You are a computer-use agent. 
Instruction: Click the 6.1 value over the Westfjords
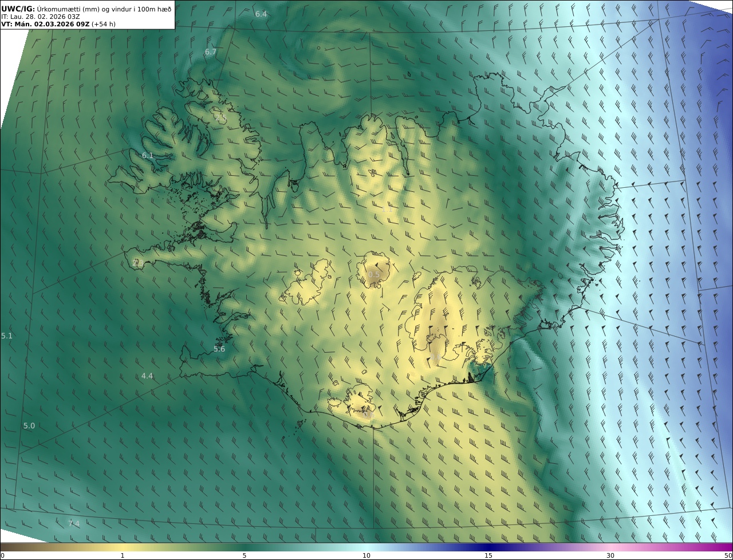148,156
